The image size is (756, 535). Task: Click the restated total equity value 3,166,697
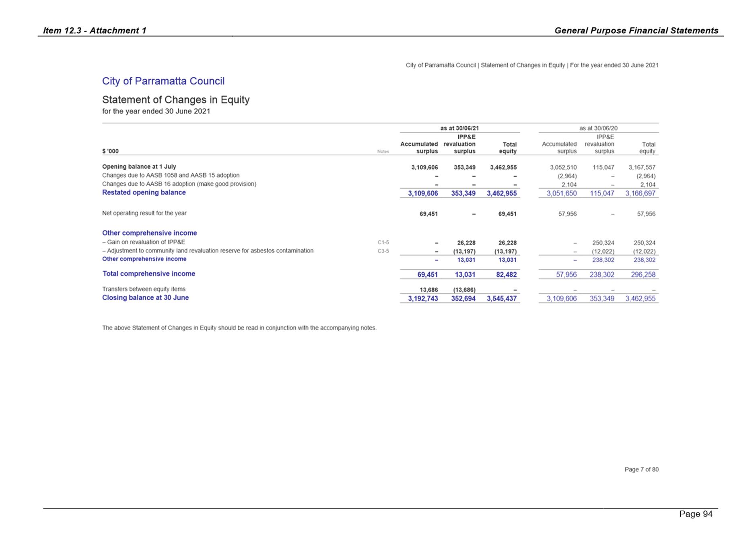(640, 193)
